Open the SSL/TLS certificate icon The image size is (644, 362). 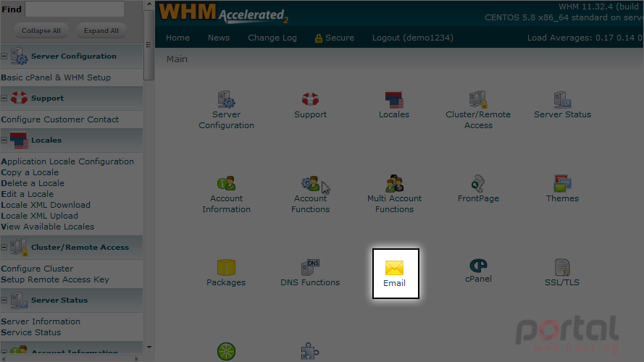[x=562, y=267]
